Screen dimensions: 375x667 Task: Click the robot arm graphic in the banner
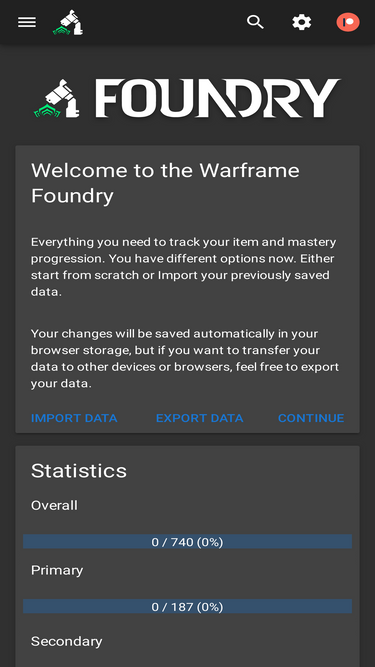[63, 96]
